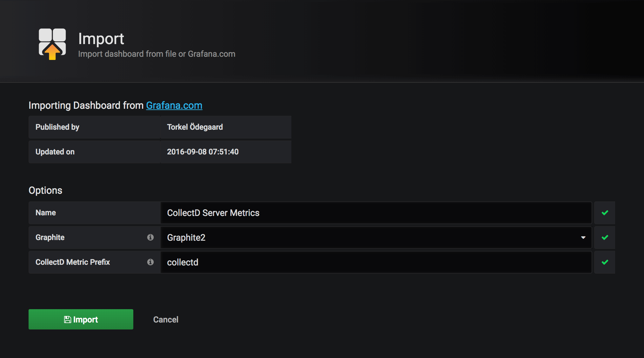Open the Grafana.com link

174,105
